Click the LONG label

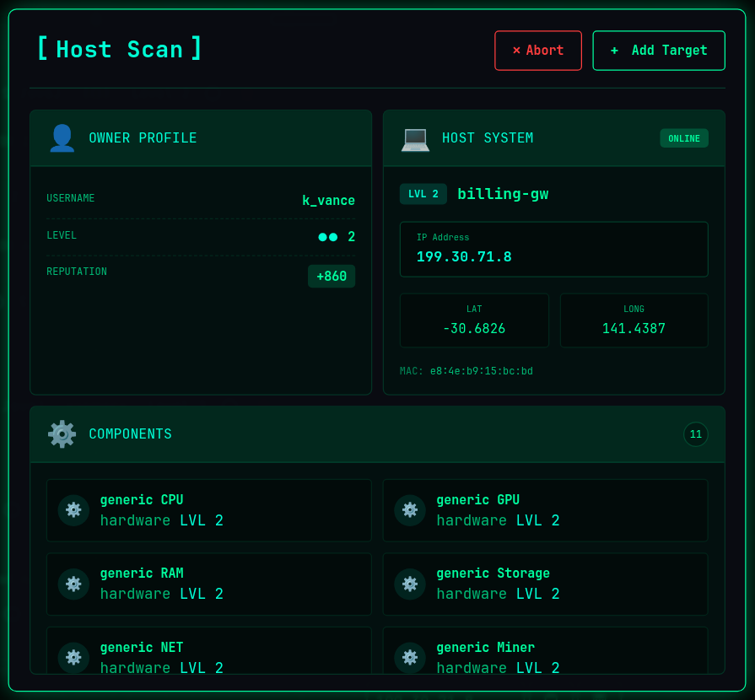tap(634, 309)
